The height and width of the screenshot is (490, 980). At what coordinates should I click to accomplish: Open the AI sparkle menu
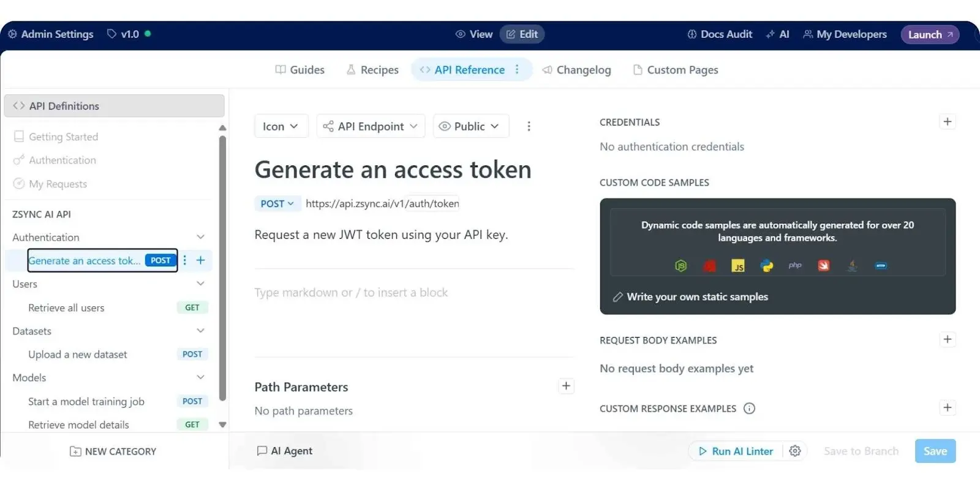(x=777, y=34)
